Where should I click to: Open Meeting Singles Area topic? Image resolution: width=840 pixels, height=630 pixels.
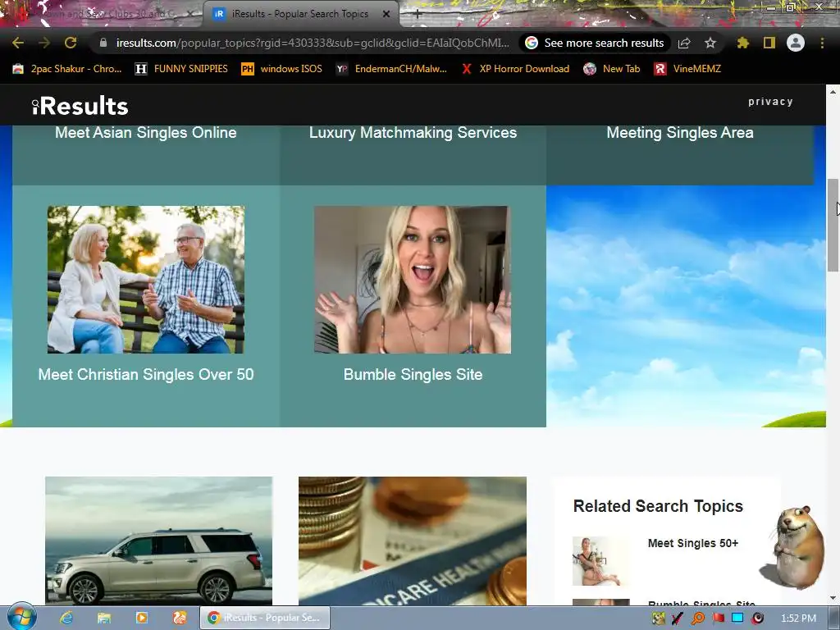coord(680,133)
